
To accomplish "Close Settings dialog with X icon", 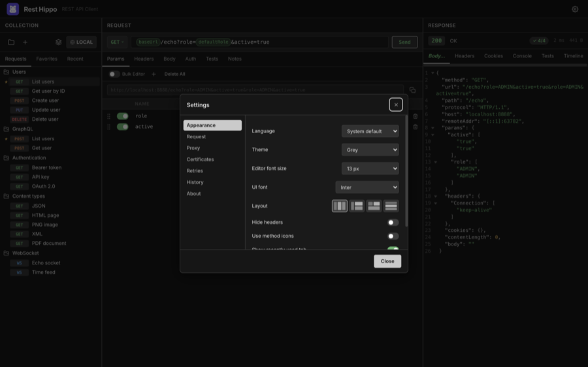I will (x=396, y=105).
